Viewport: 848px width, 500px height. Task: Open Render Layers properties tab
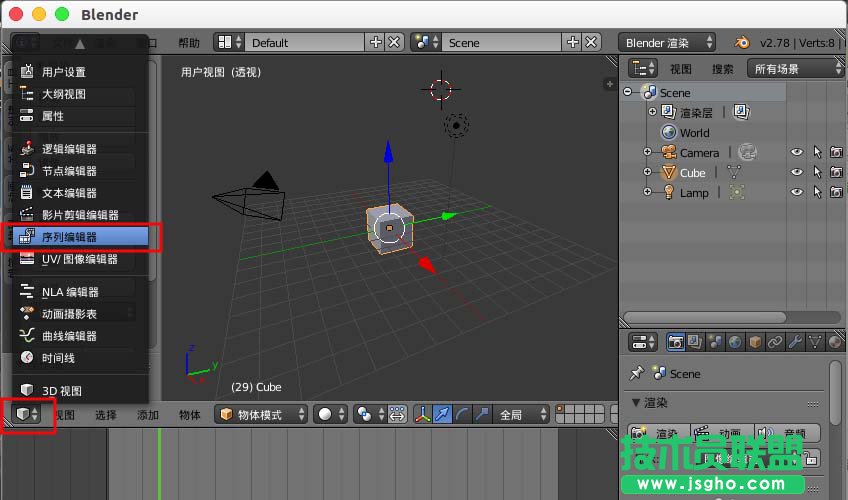click(695, 342)
